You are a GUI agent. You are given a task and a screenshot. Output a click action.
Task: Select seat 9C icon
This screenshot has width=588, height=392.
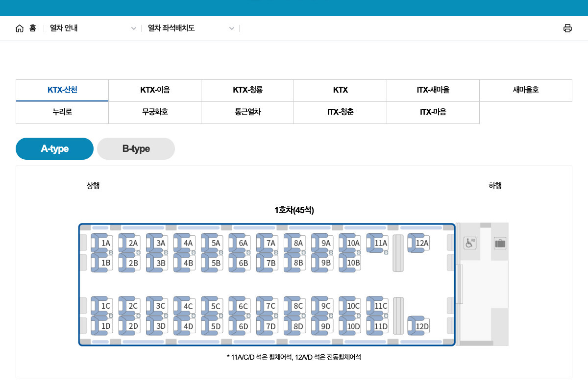click(322, 305)
